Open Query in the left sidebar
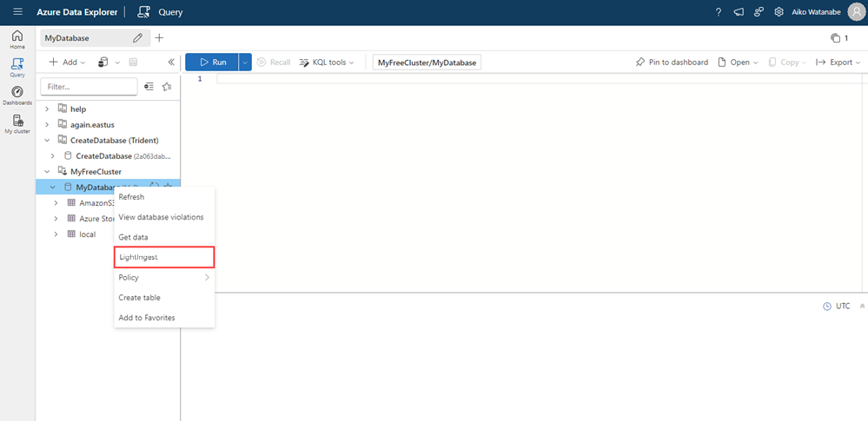This screenshot has height=421, width=868. point(17,67)
